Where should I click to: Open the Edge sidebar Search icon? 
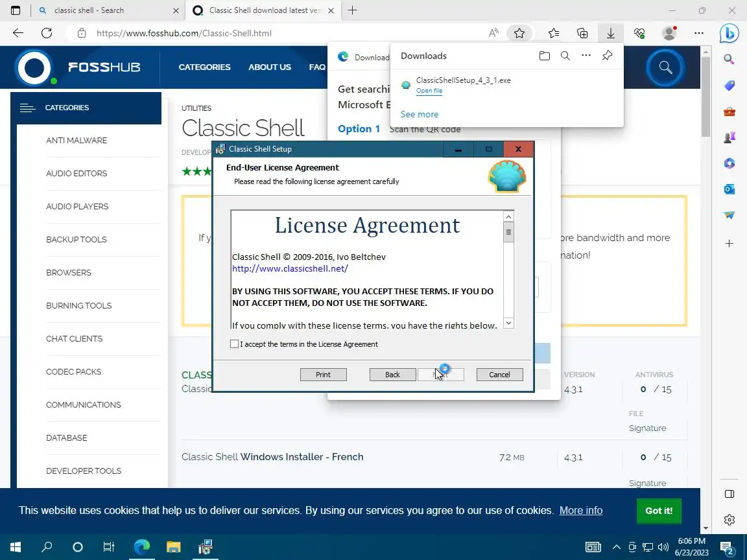pyautogui.click(x=729, y=59)
